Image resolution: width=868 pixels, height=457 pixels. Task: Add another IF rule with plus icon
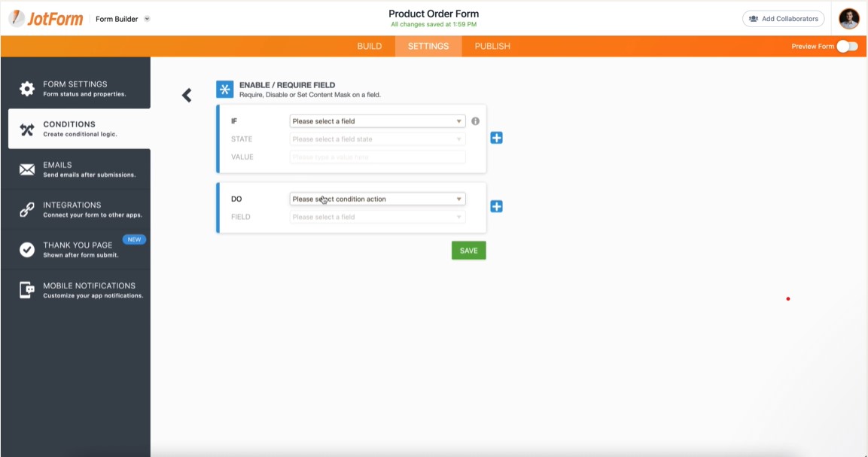click(497, 138)
